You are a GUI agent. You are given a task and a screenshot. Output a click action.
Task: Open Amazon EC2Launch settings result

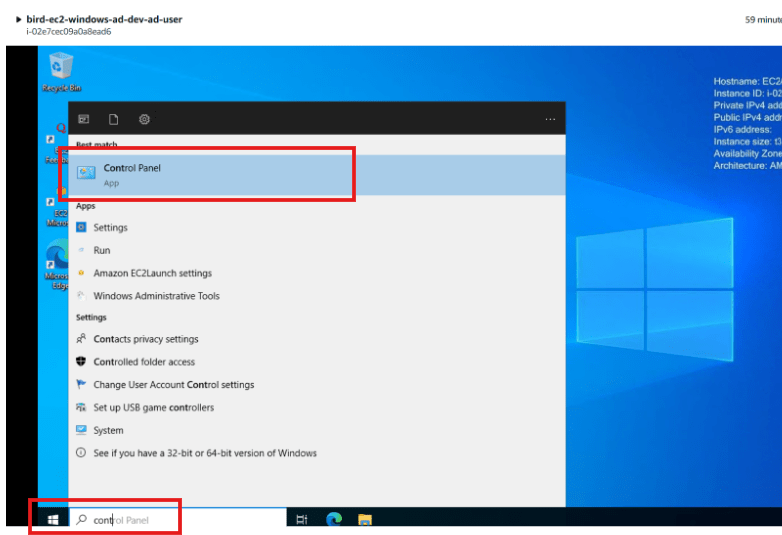click(317, 273)
